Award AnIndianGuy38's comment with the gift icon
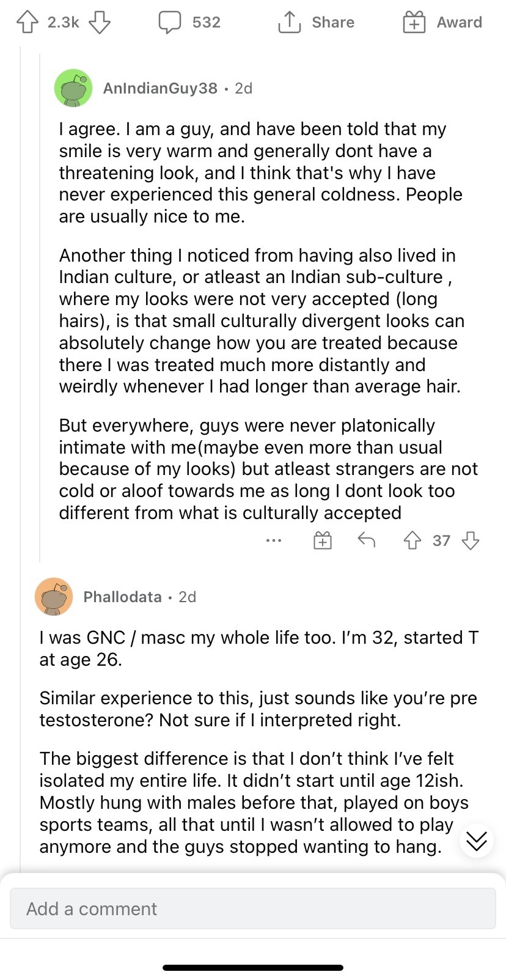This screenshot has width=506, height=980. click(323, 540)
